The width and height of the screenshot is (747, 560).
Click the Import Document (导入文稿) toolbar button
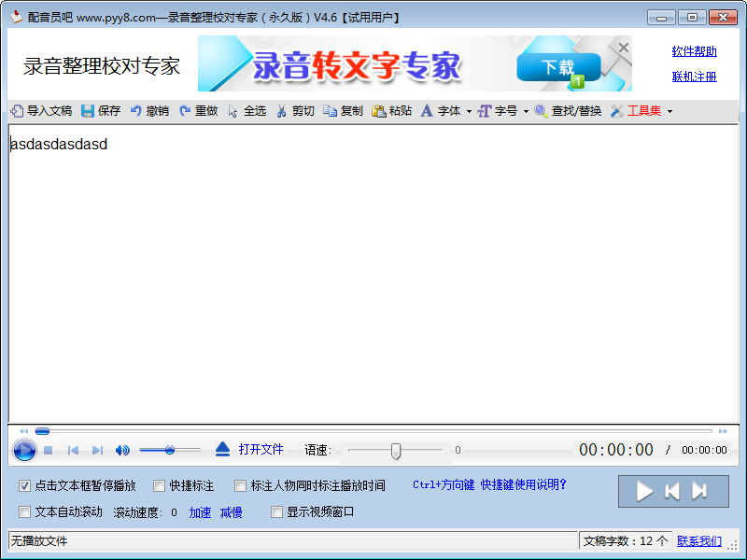pyautogui.click(x=41, y=111)
